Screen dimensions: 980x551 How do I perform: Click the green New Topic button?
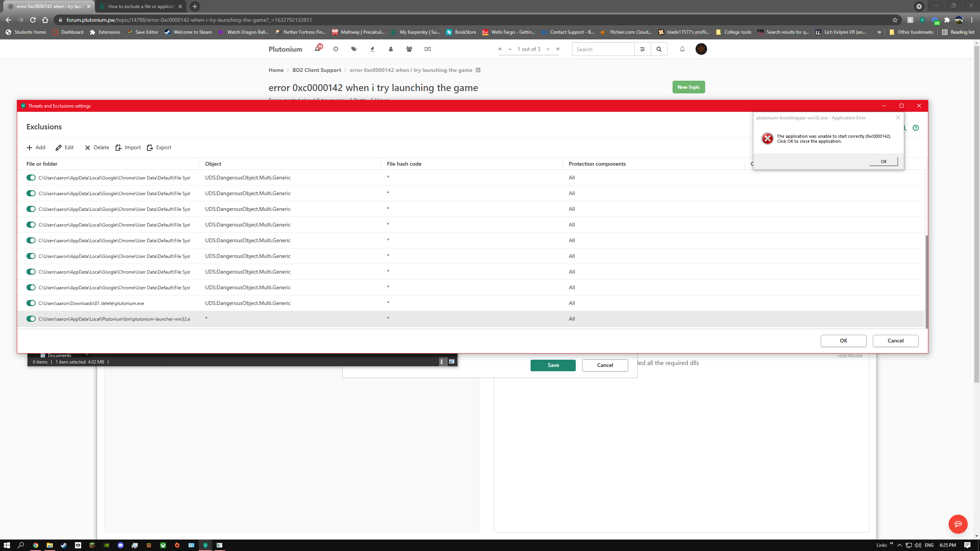(x=688, y=87)
